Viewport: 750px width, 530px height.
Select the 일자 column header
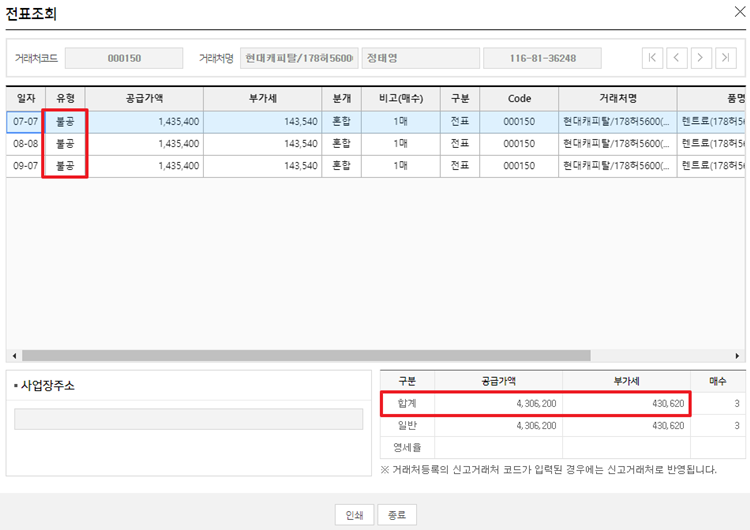[26, 98]
